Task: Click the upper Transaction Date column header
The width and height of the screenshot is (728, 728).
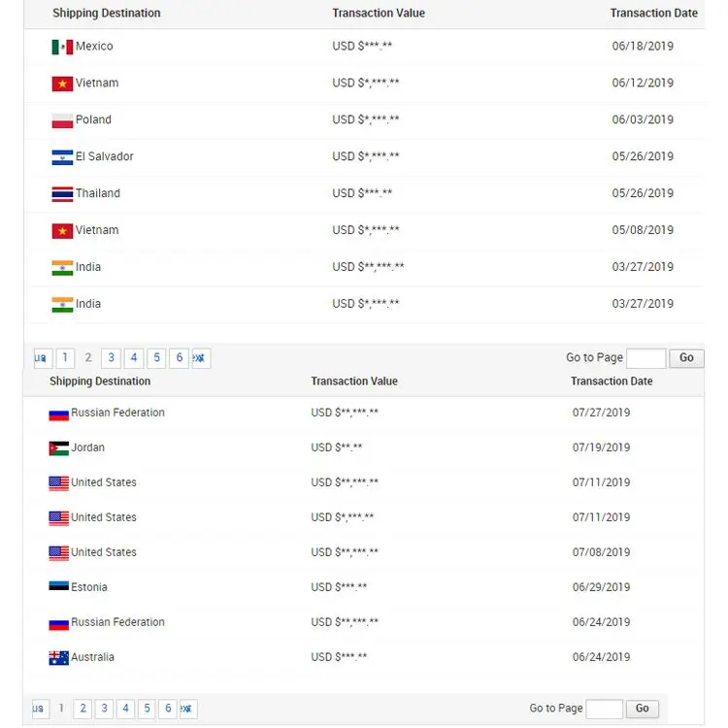Action: pos(653,14)
